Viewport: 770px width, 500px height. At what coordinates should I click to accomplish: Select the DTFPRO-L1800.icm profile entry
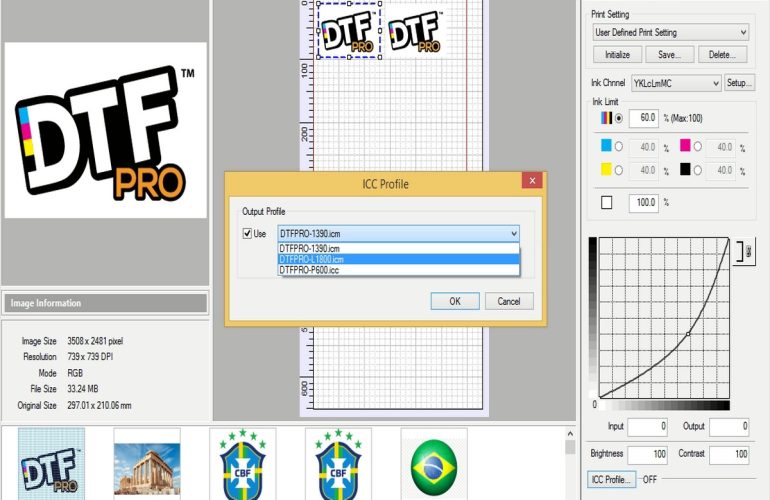(398, 259)
